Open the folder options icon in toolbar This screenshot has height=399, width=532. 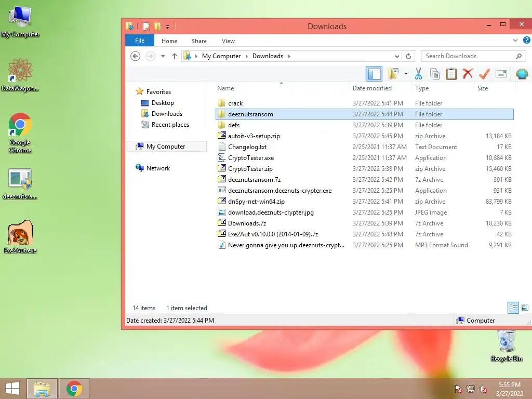pyautogui.click(x=394, y=74)
